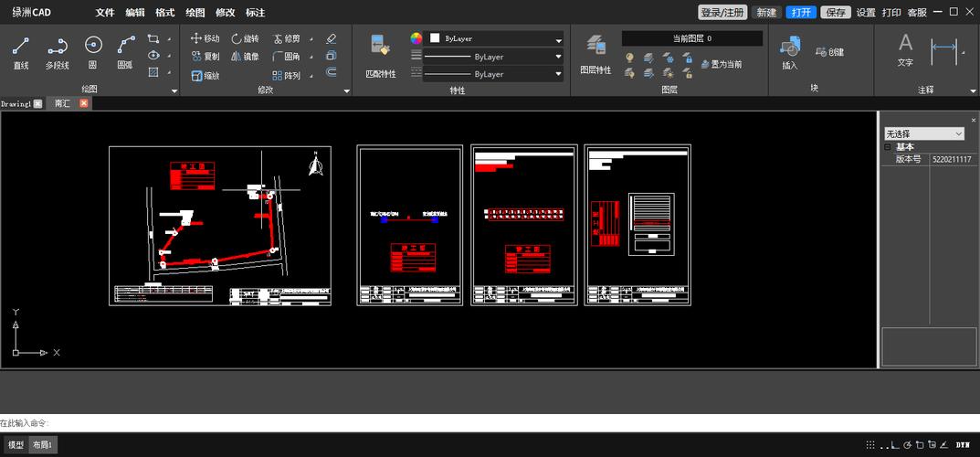Click the 打开 open file button
The image size is (980, 457).
coord(801,13)
